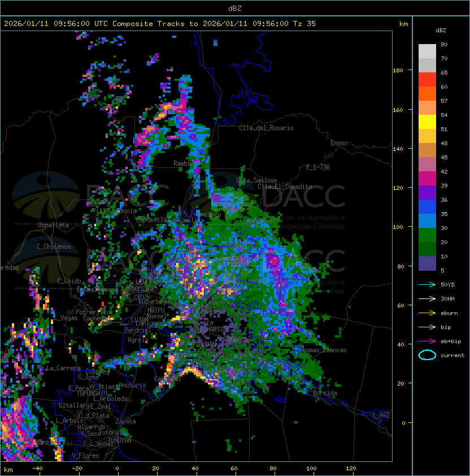Click the '-40' tick on horizontal axis
This screenshot has height=476, width=470.
click(37, 469)
